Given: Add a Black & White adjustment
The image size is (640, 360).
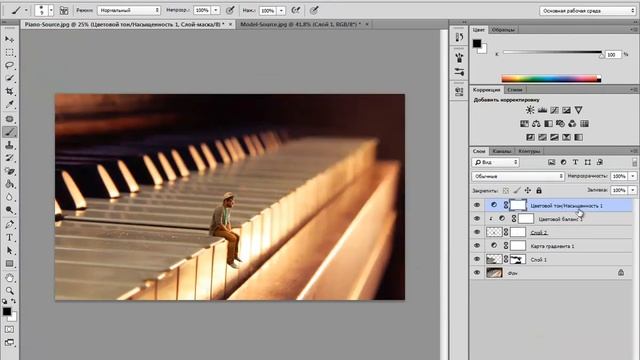Looking at the screenshot, I should [548, 124].
